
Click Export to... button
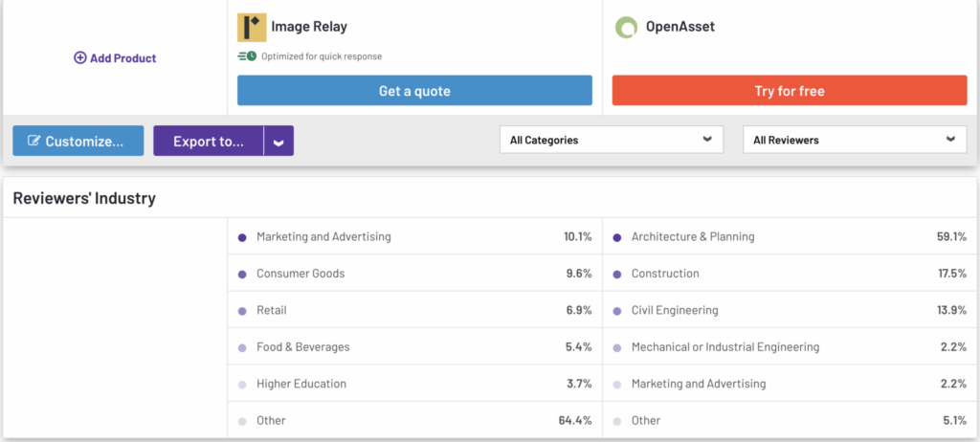209,141
